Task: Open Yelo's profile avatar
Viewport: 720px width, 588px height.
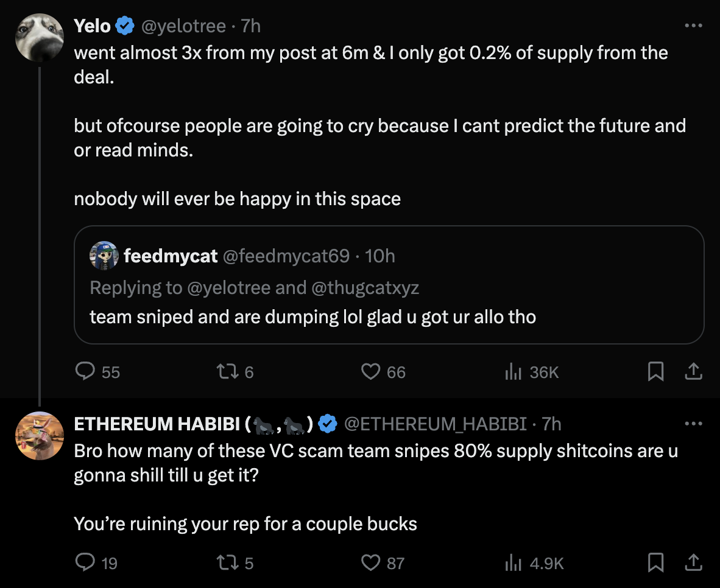Action: [x=40, y=38]
